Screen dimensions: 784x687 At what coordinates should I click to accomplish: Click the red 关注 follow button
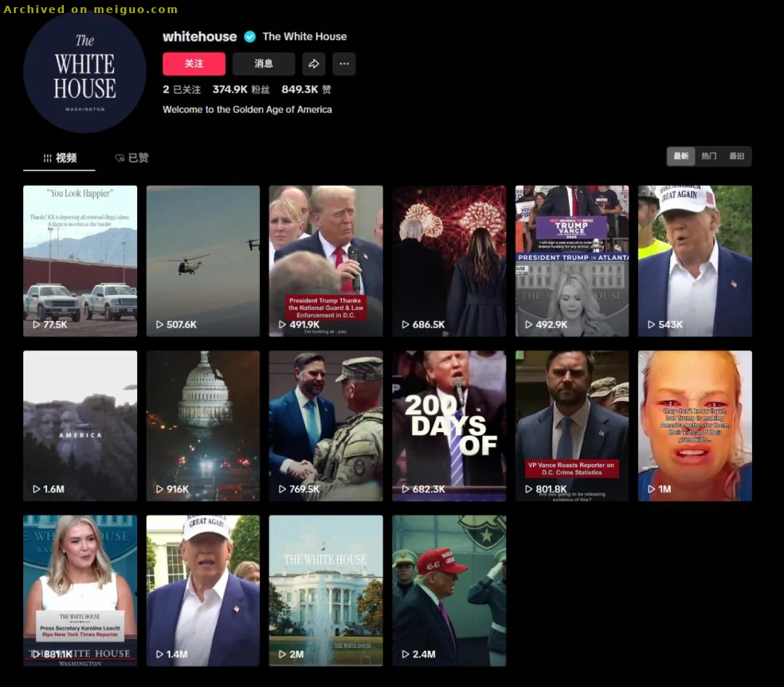[x=194, y=64]
